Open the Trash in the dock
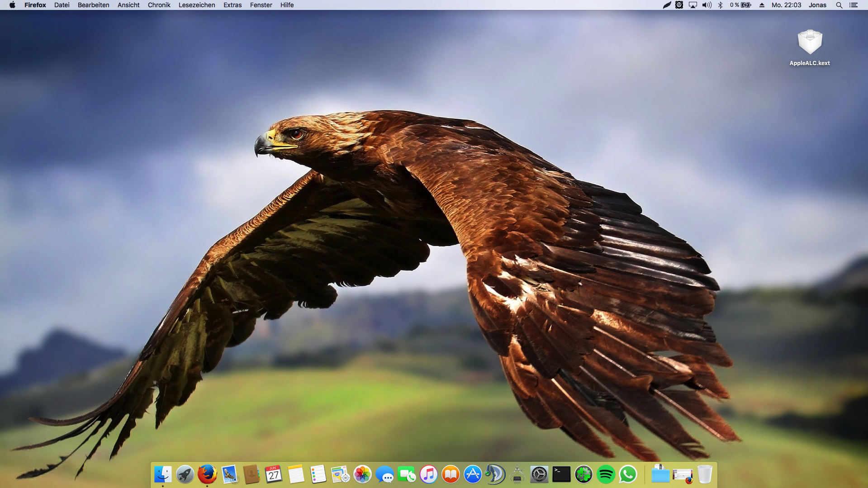The height and width of the screenshot is (488, 868). tap(705, 474)
